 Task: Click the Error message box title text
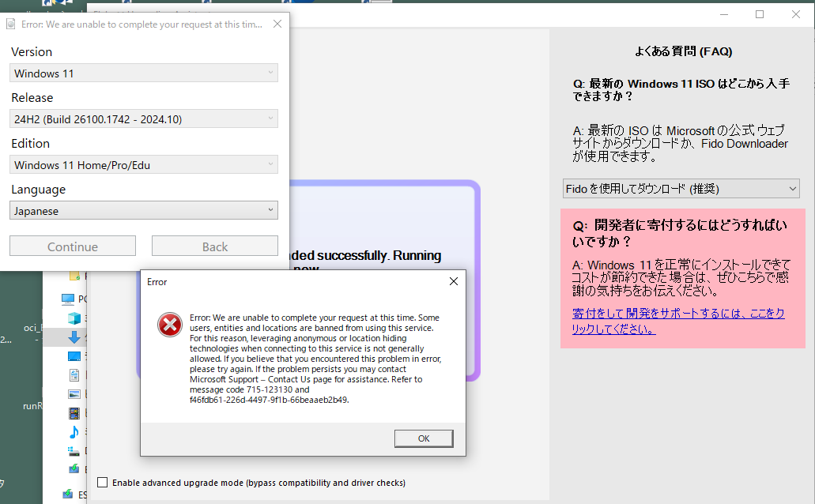pyautogui.click(x=157, y=281)
